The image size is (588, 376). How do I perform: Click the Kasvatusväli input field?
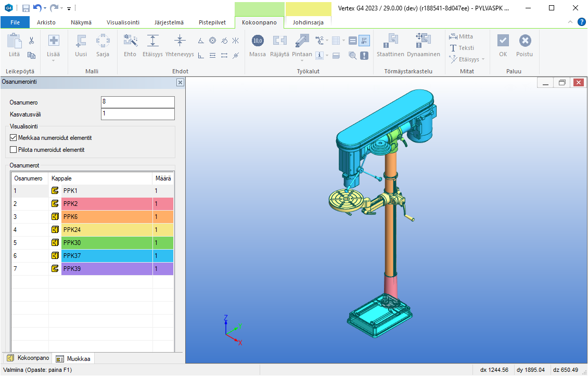click(137, 114)
